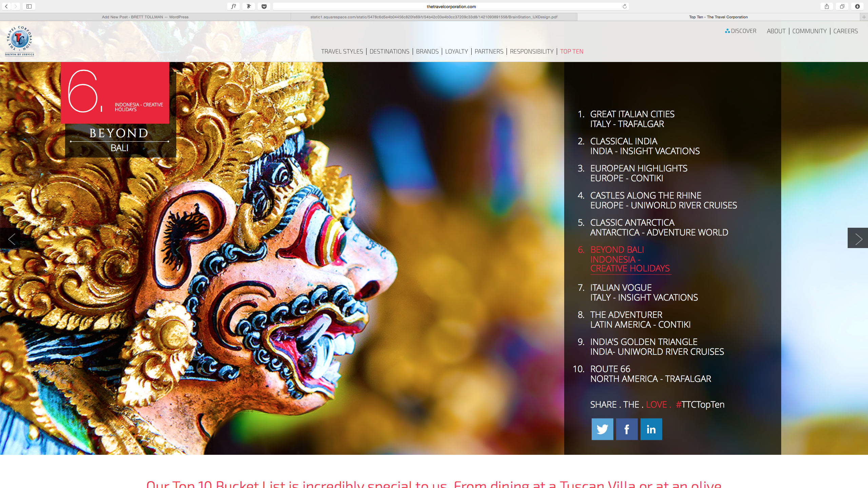Click the cursor extension icon in toolbar
The image size is (868, 488).
249,6
